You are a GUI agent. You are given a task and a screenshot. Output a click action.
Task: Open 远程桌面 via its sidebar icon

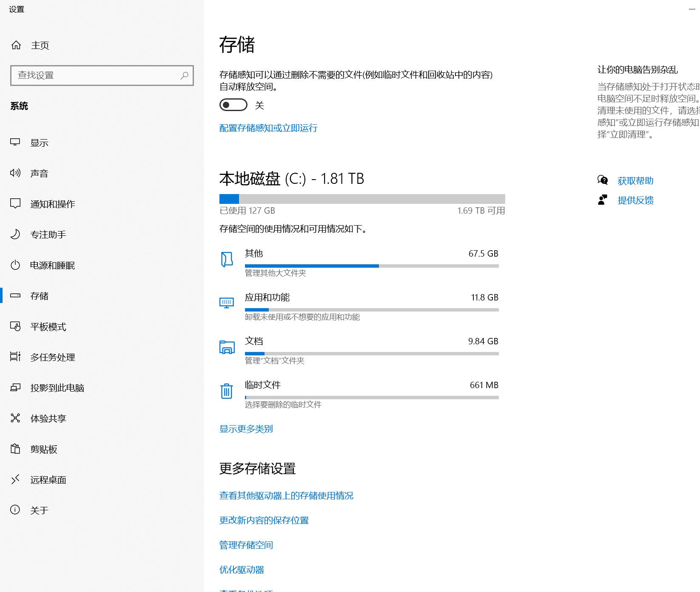15,480
